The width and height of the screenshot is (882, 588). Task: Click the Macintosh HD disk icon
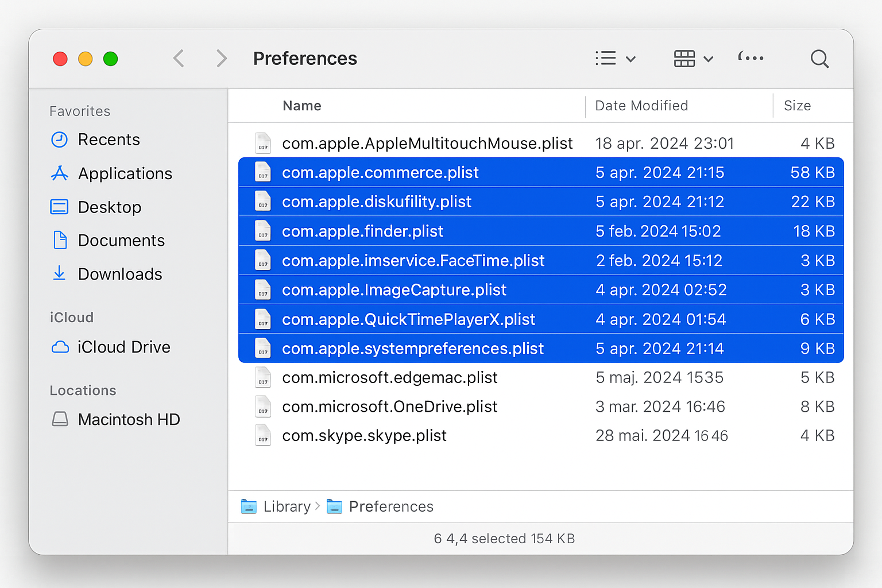(x=60, y=419)
